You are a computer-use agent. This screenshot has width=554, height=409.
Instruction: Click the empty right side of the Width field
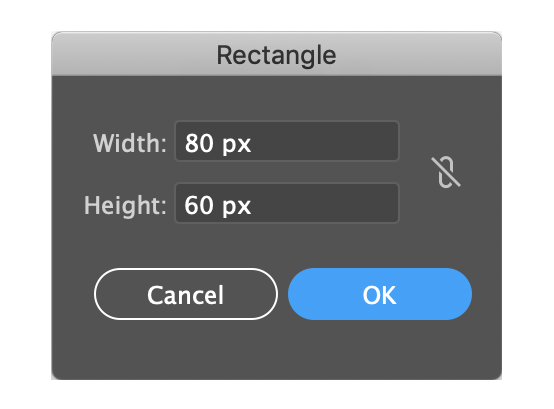[325, 141]
